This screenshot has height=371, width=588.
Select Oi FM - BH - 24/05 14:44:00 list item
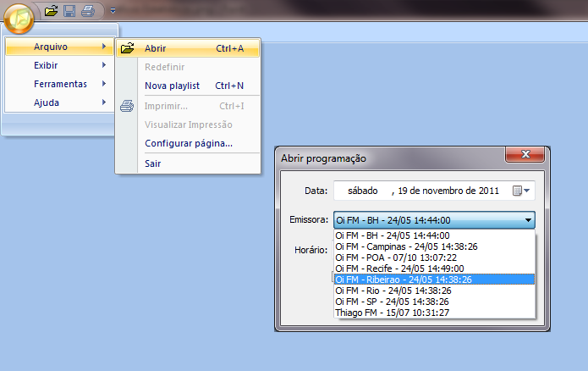434,235
